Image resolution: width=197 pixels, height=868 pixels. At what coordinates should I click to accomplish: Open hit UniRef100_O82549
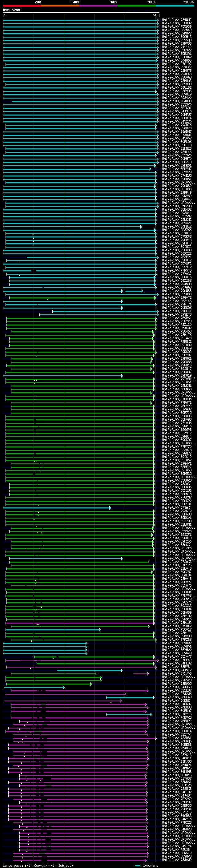(x=177, y=30)
